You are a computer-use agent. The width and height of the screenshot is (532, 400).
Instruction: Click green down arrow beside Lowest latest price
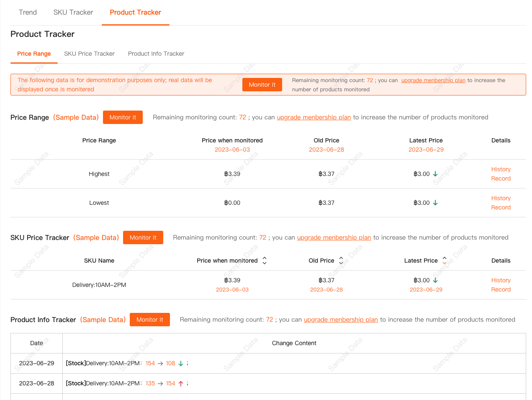(435, 203)
